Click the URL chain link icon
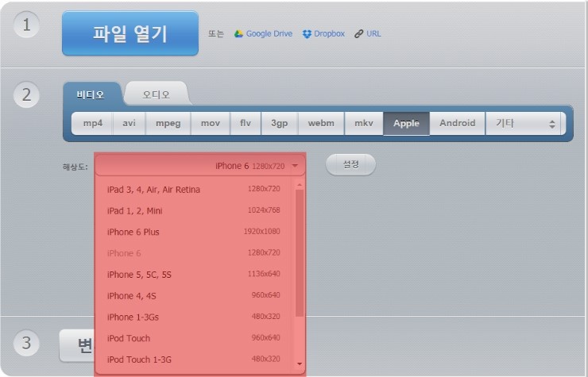Viewport: 588px width, 377px height. coord(358,33)
